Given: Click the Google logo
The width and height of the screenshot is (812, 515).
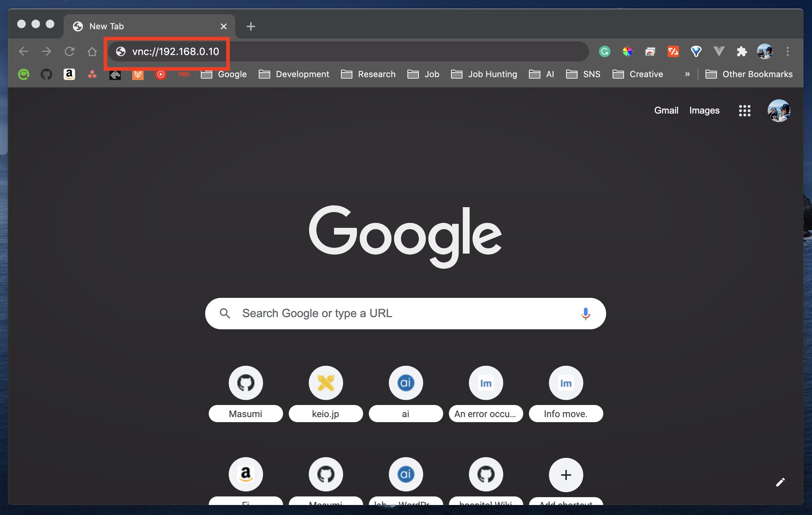Looking at the screenshot, I should point(405,236).
